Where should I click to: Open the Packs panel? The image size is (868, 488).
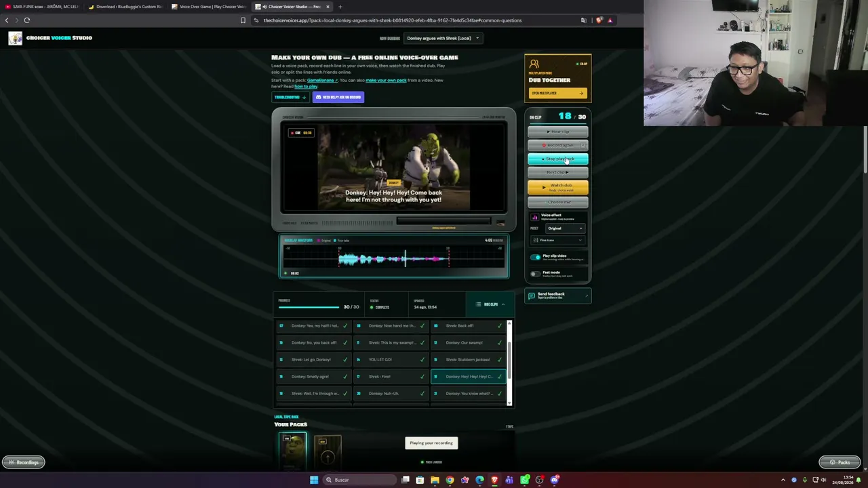click(x=840, y=462)
